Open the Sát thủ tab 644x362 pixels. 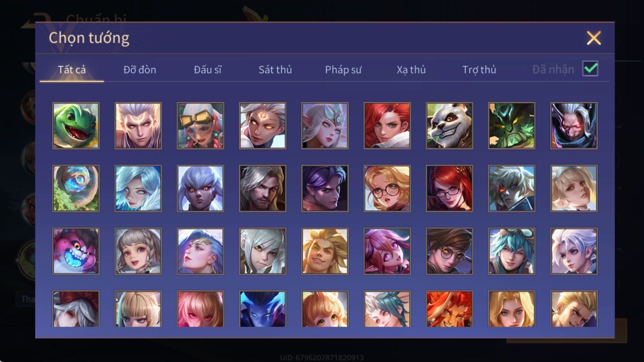(x=275, y=70)
